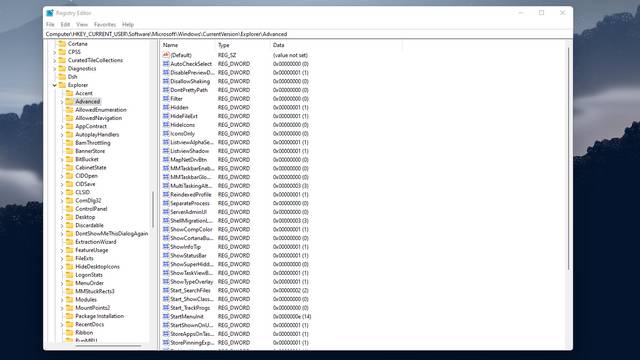Select the CuratedTileCollections folder icon

tap(62, 60)
